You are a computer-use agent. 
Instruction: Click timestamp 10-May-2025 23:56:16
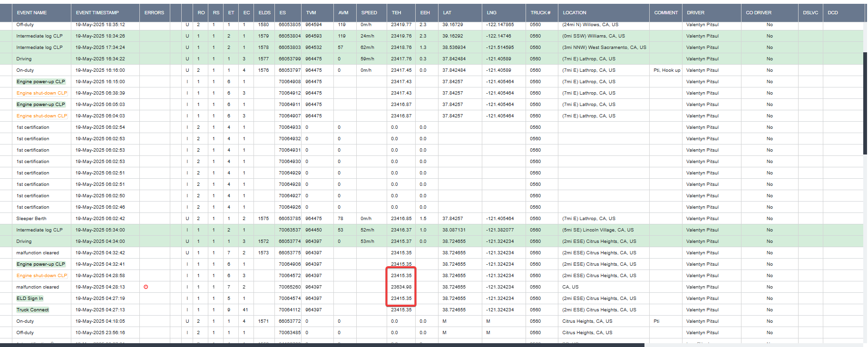pyautogui.click(x=100, y=333)
